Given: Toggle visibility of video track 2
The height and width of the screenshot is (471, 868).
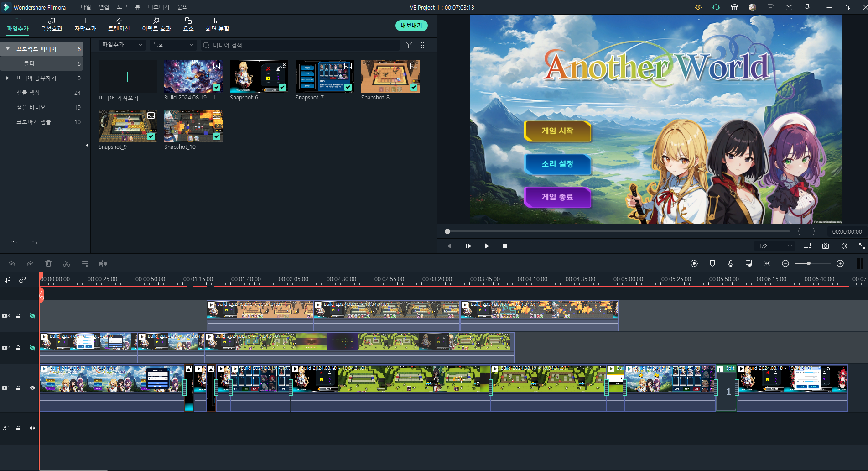Looking at the screenshot, I should pos(32,348).
